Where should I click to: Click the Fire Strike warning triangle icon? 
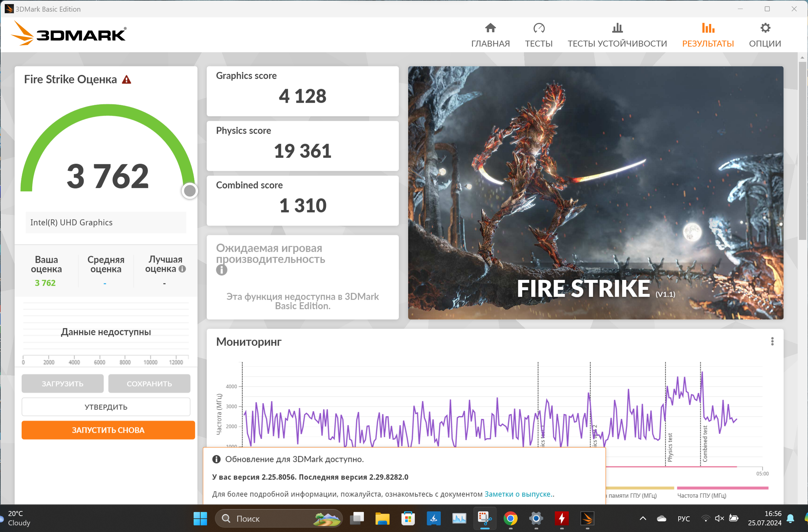click(126, 80)
